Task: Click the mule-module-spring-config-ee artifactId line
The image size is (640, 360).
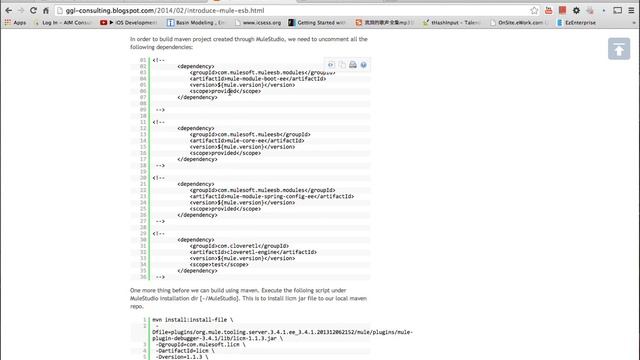Action: [x=272, y=196]
